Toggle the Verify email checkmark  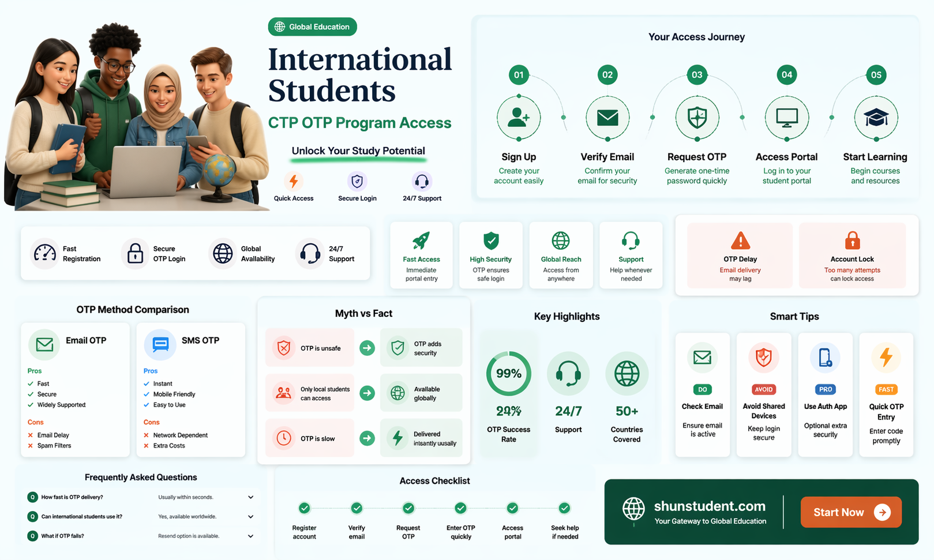(x=357, y=508)
